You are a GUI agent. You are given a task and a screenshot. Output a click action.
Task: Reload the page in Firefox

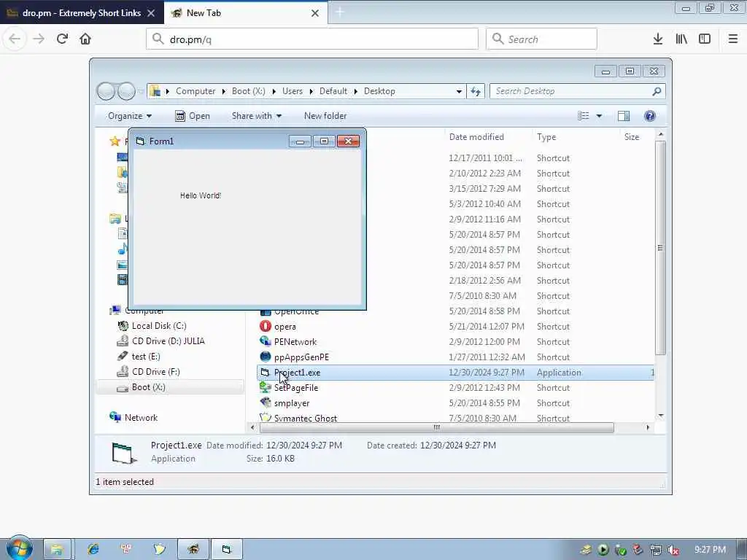click(x=62, y=39)
